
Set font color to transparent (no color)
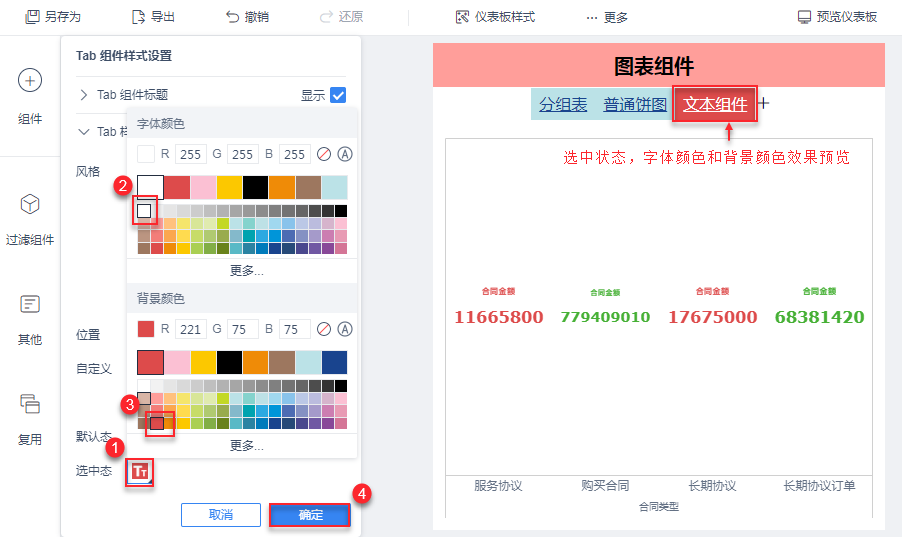323,154
